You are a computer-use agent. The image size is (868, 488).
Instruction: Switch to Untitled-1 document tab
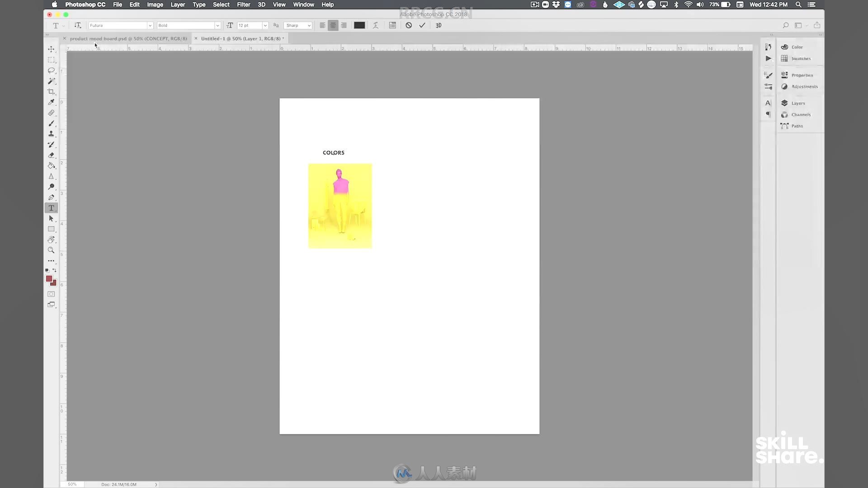(x=241, y=38)
